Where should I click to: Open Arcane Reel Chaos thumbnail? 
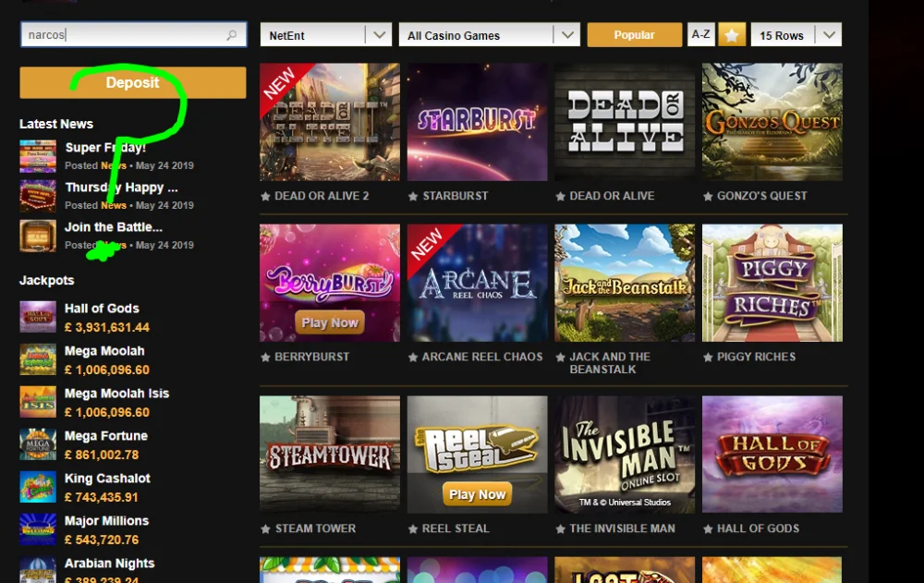coord(478,283)
